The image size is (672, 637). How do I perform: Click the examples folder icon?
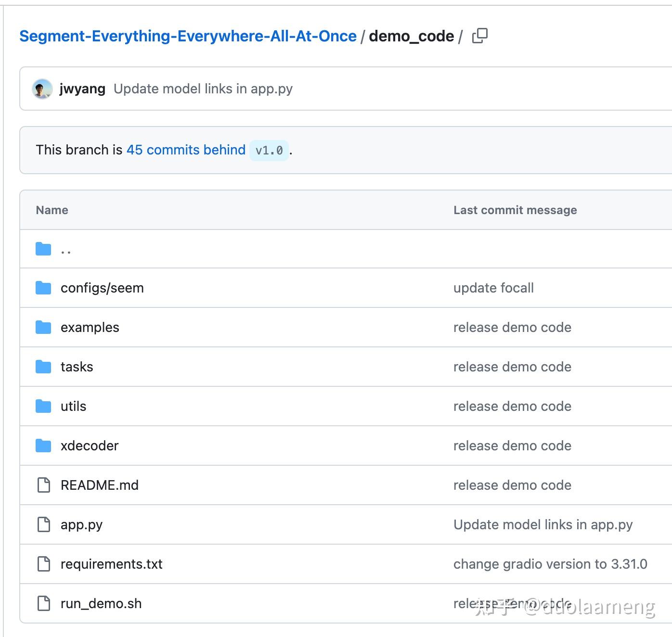[43, 327]
